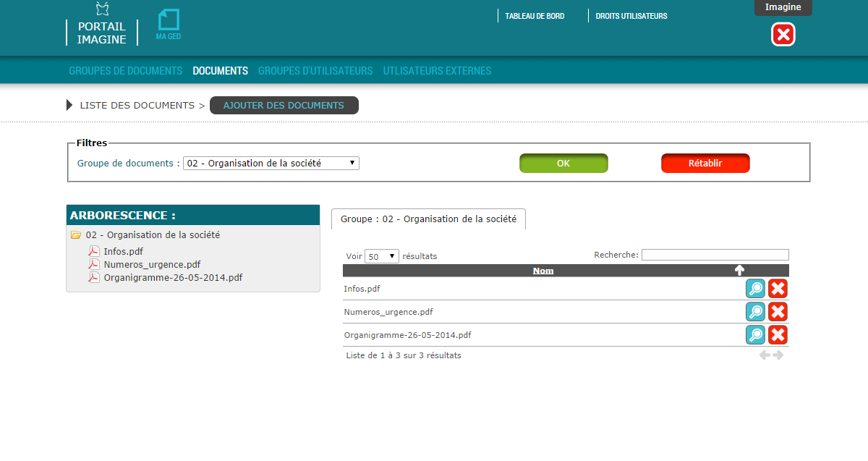Delete Numeros_urgence.pdf using its red cross

pyautogui.click(x=778, y=312)
